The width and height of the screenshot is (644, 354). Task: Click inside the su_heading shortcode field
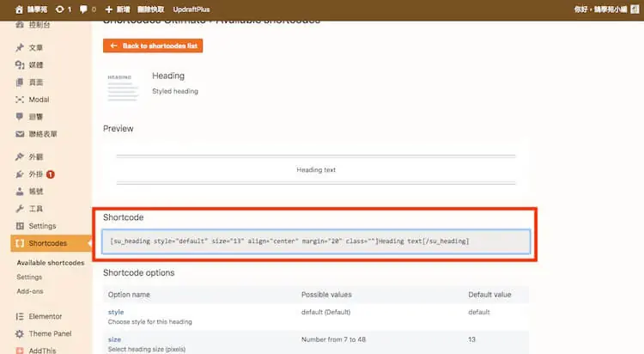(x=316, y=241)
